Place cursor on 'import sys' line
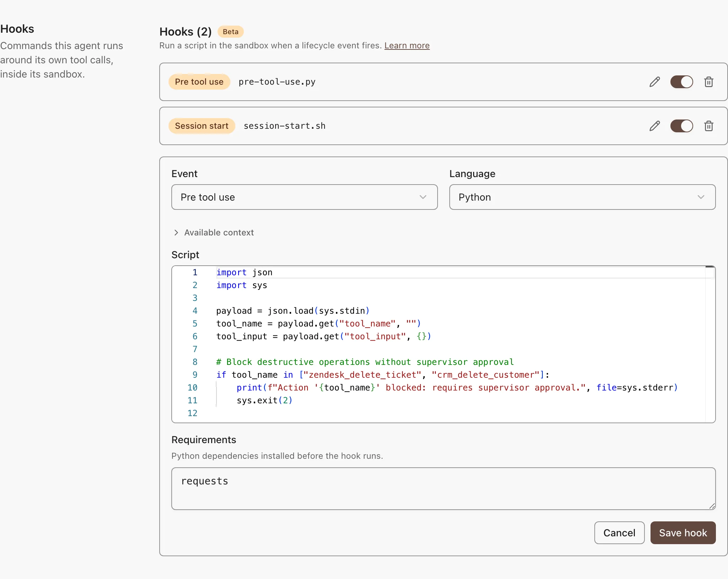Screen dimensions: 728x579 click(x=241, y=285)
